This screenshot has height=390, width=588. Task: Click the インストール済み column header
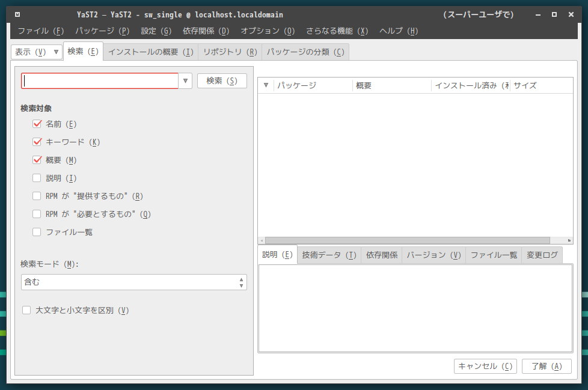click(471, 85)
